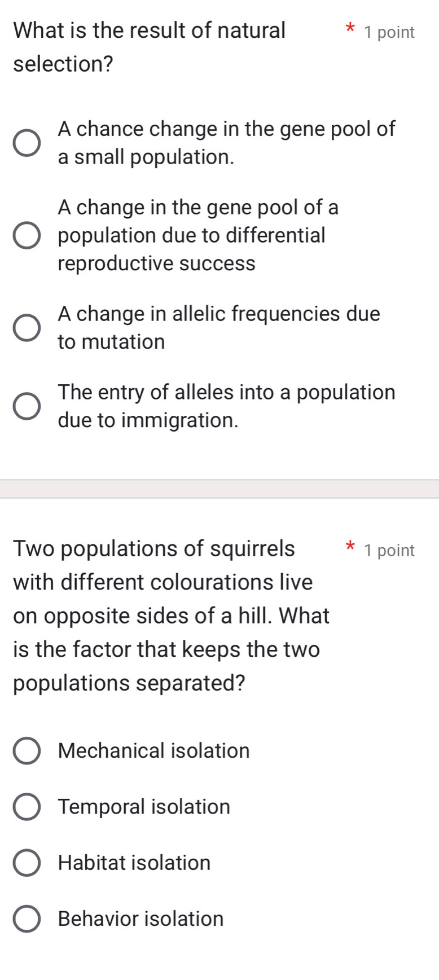Viewport: 439px width, 980px height.
Task: Choose "Temporal isolation" as your answer
Action: tap(25, 806)
